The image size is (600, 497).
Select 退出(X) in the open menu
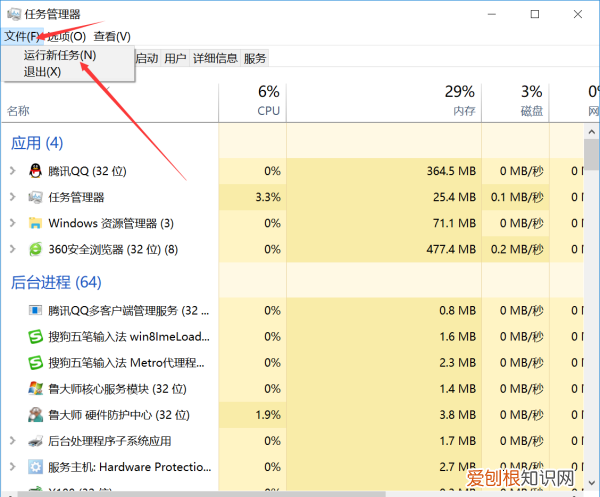(42, 71)
